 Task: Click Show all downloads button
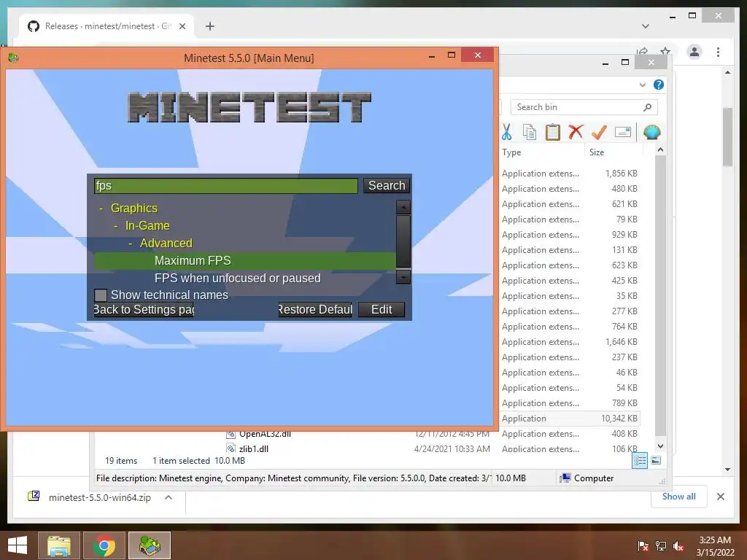coord(678,497)
